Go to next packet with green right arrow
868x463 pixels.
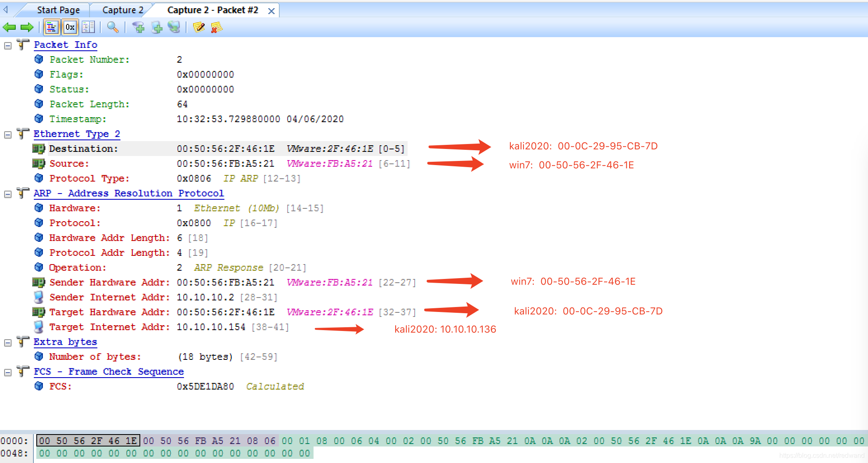(27, 28)
